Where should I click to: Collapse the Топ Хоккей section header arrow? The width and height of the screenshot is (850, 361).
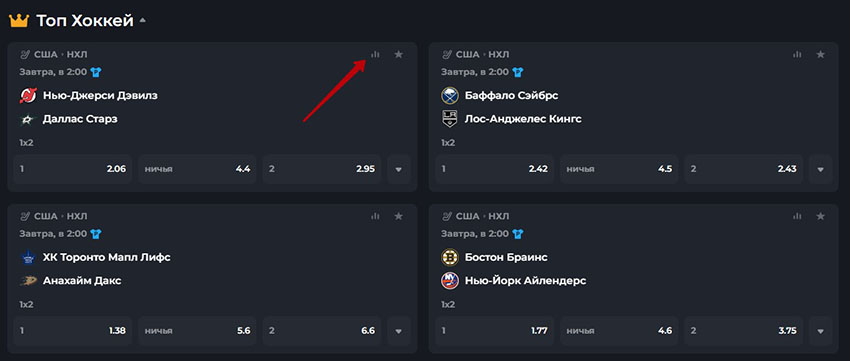point(143,21)
